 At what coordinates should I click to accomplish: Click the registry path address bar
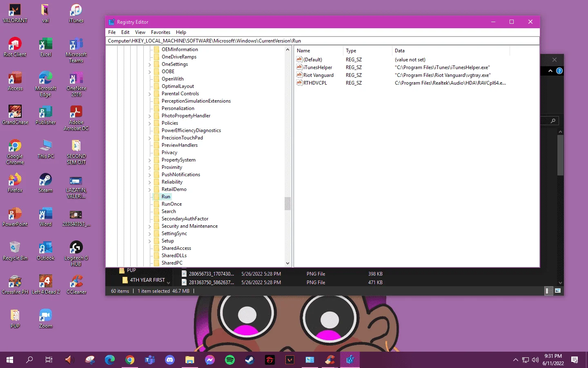(323, 41)
